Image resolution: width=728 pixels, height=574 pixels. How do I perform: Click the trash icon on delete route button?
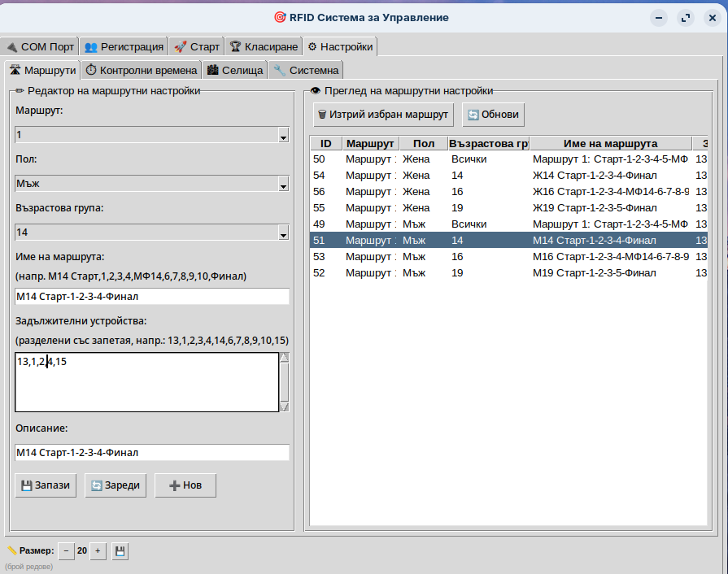click(x=322, y=115)
